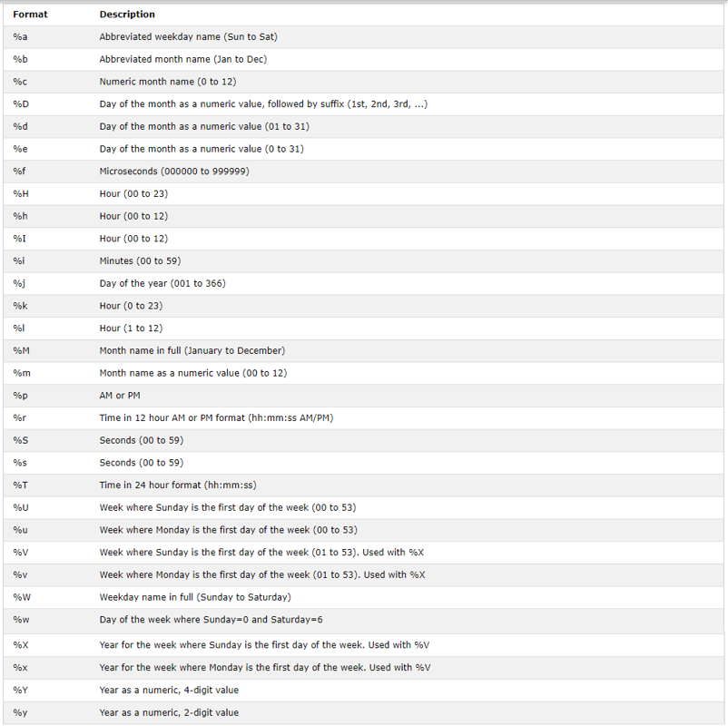Click the Hour (00 to 23) description
Image resolution: width=728 pixels, height=726 pixels.
coord(133,193)
